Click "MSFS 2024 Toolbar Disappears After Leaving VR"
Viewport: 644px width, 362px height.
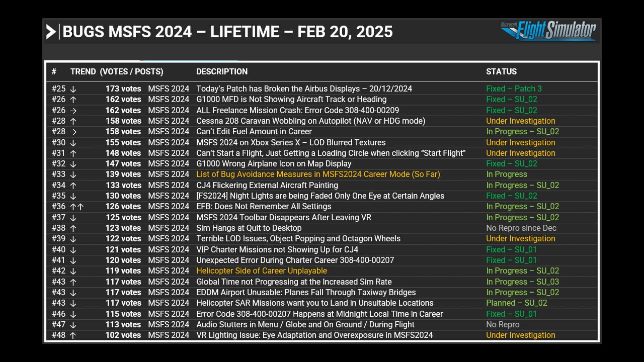284,218
